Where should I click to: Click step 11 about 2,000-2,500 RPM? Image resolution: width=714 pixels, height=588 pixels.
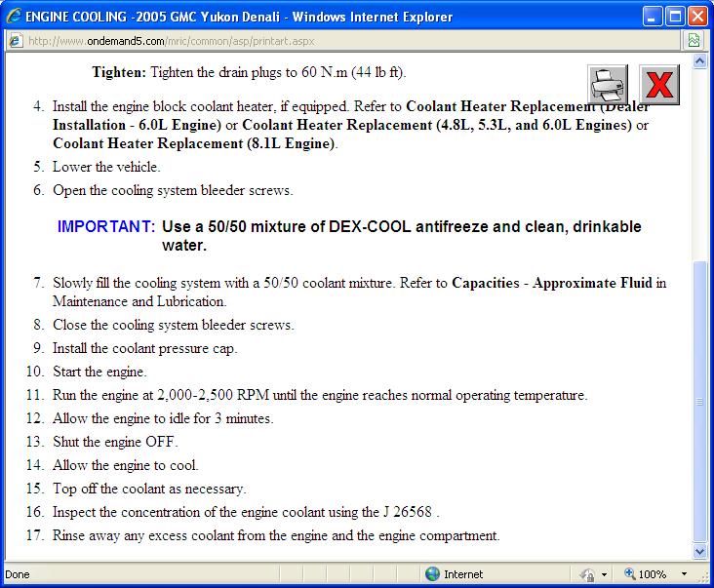click(320, 395)
